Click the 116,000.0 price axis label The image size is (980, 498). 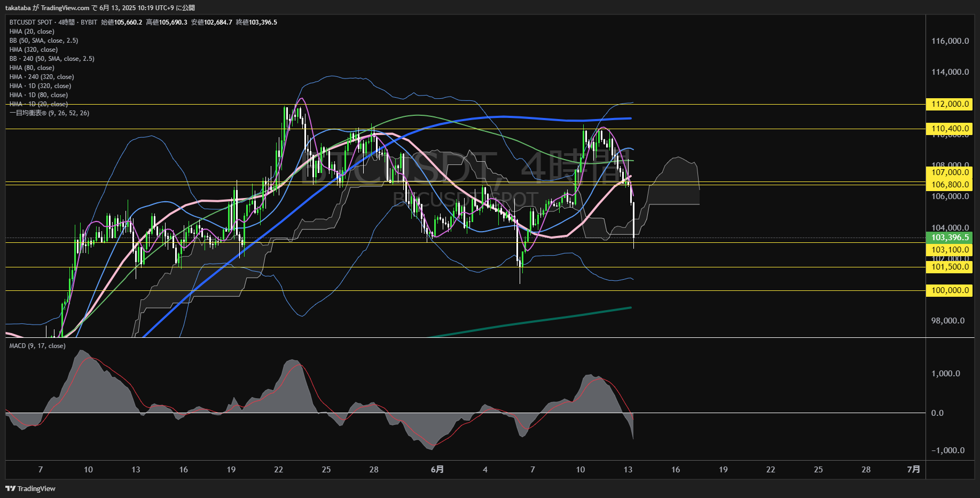click(950, 41)
